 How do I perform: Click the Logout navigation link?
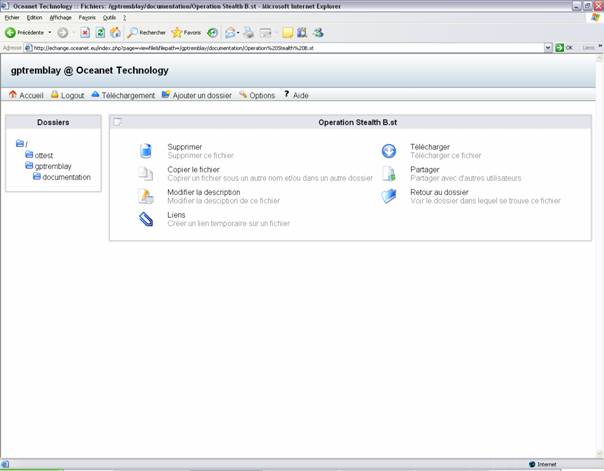[x=72, y=95]
